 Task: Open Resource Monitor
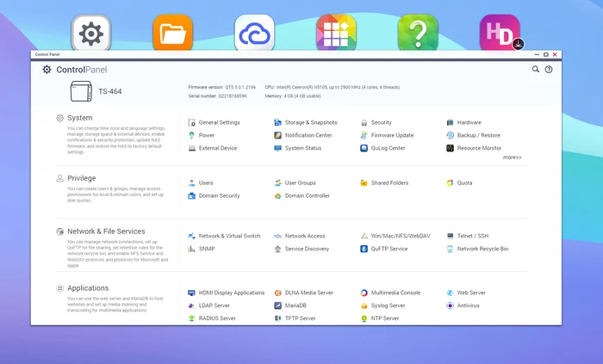(x=474, y=148)
